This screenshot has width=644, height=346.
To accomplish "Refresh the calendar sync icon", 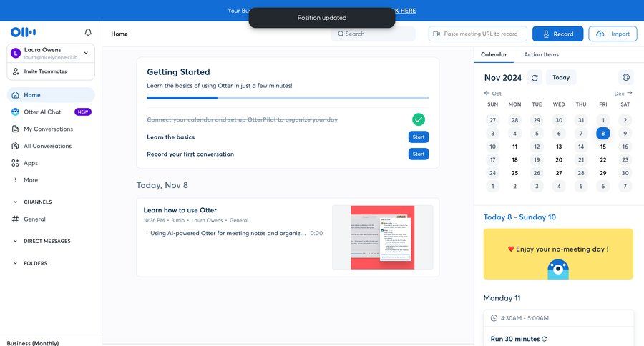I will (535, 78).
